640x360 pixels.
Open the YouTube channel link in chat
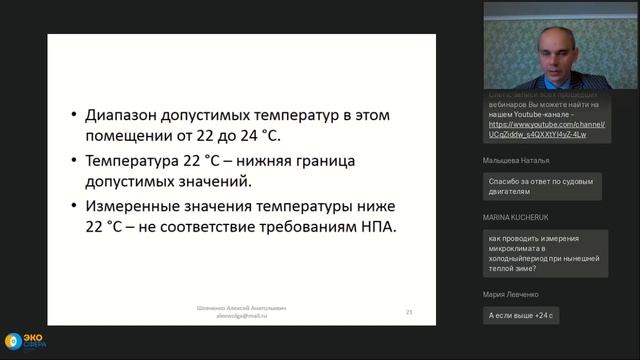tap(547, 129)
